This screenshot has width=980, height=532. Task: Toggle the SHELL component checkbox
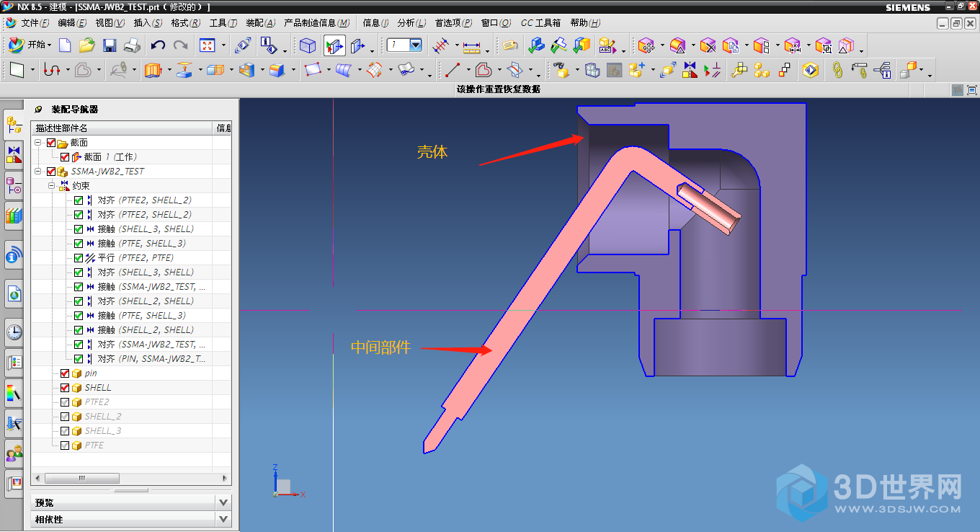tap(65, 388)
